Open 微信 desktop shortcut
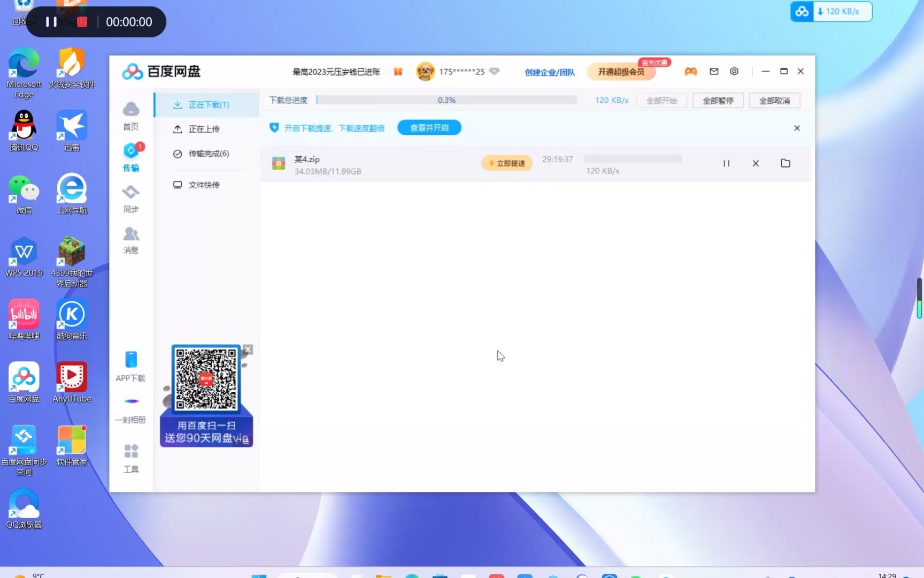 point(24,194)
